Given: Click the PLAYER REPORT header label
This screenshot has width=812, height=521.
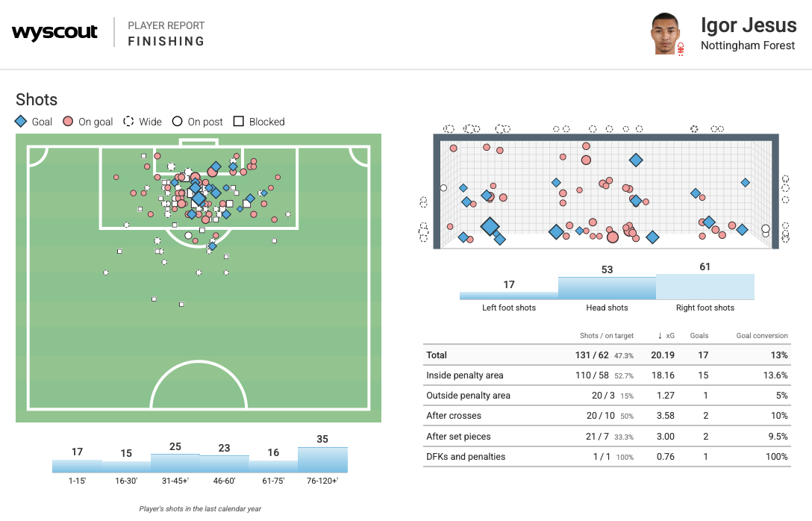Looking at the screenshot, I should pos(166,25).
